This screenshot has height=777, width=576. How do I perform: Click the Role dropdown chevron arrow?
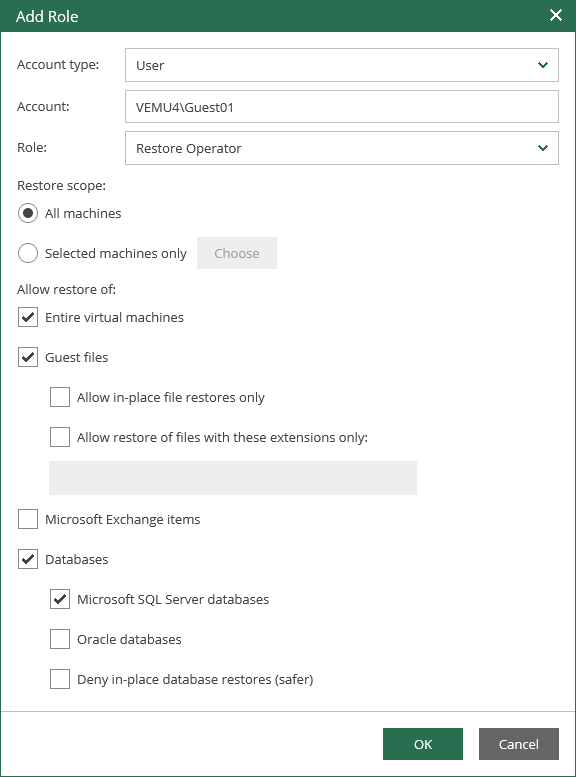coord(543,148)
